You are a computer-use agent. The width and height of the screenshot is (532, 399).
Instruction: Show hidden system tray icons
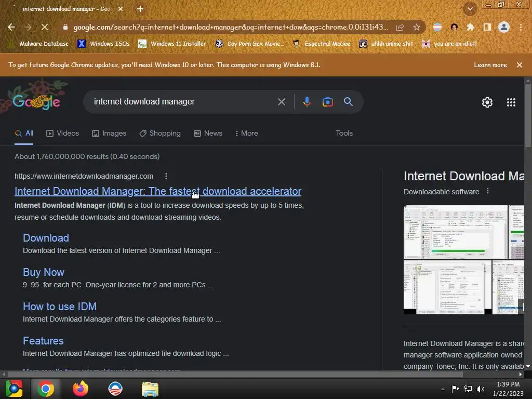[x=443, y=389]
